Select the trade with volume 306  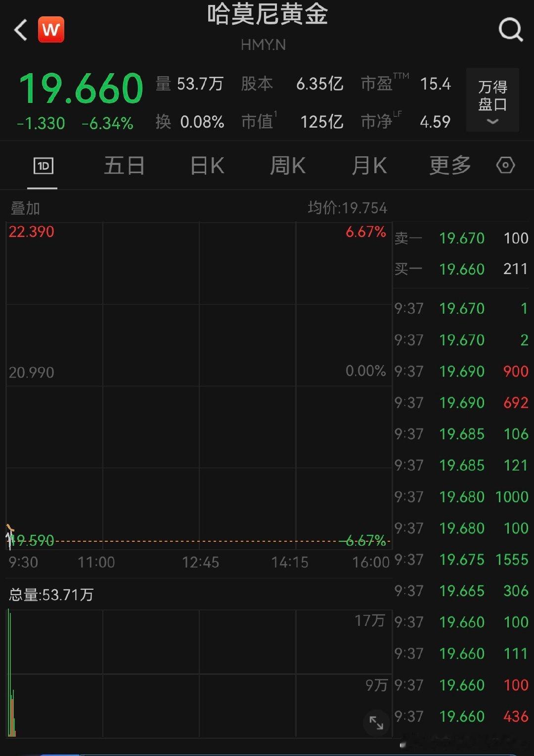click(x=461, y=591)
